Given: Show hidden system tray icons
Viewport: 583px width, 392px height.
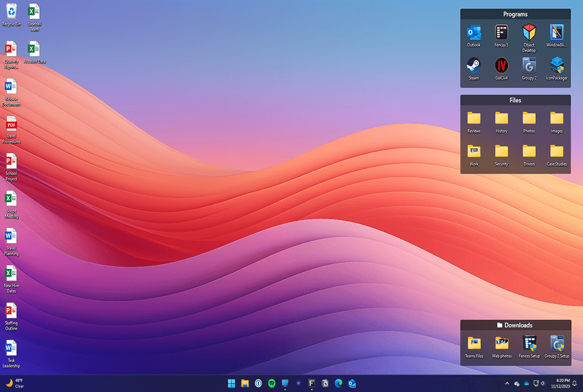Looking at the screenshot, I should (x=507, y=384).
